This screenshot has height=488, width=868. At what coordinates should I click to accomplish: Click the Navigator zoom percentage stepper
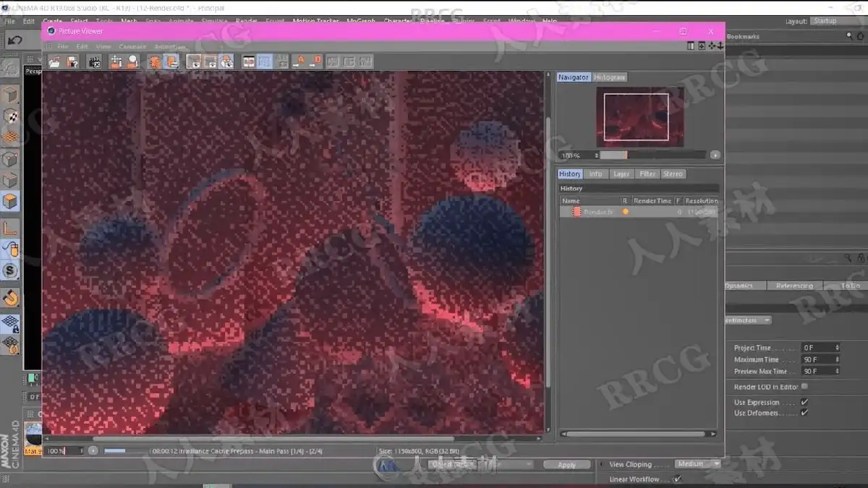596,155
